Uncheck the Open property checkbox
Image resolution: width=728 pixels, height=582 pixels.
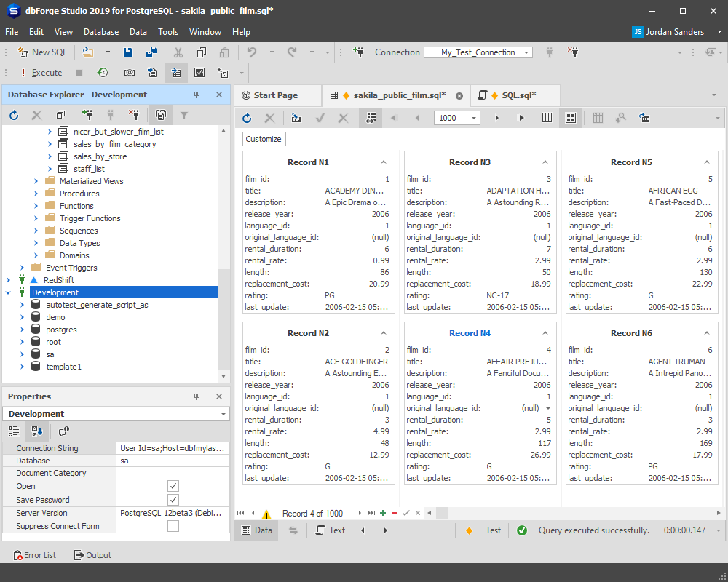coord(173,486)
